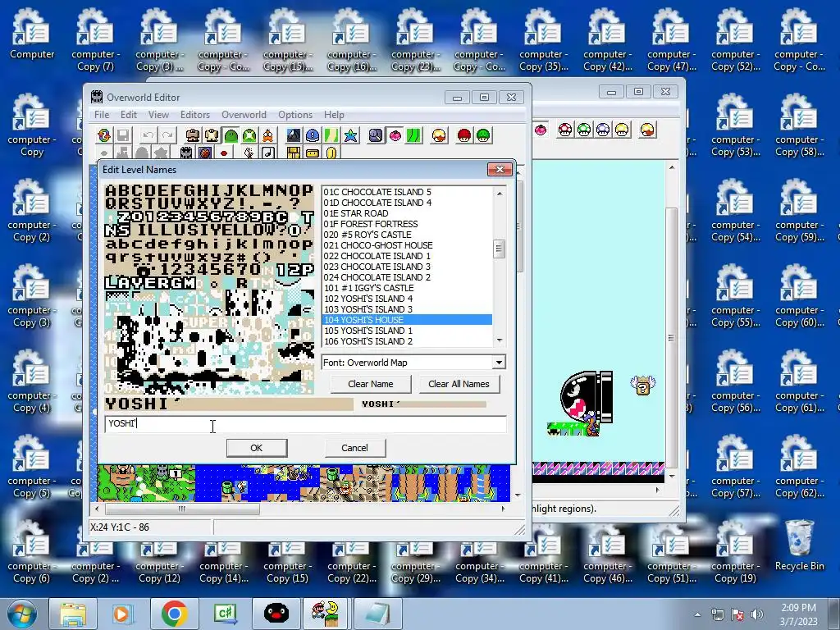Viewport: 840px width, 630px height.
Task: Click the blue mushroom icon in background window
Action: coord(603,130)
